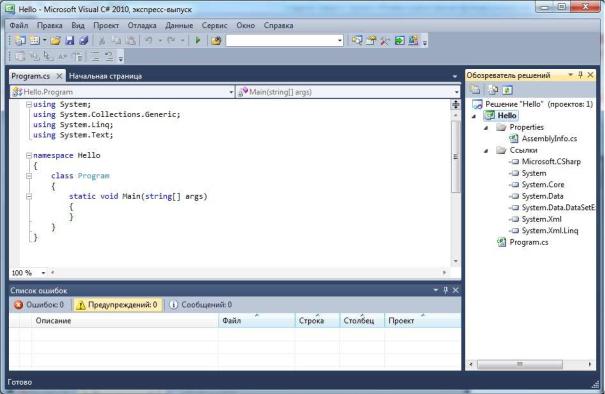Click the New Project toolbar icon
Image resolution: width=605 pixels, height=394 pixels.
tap(20, 40)
